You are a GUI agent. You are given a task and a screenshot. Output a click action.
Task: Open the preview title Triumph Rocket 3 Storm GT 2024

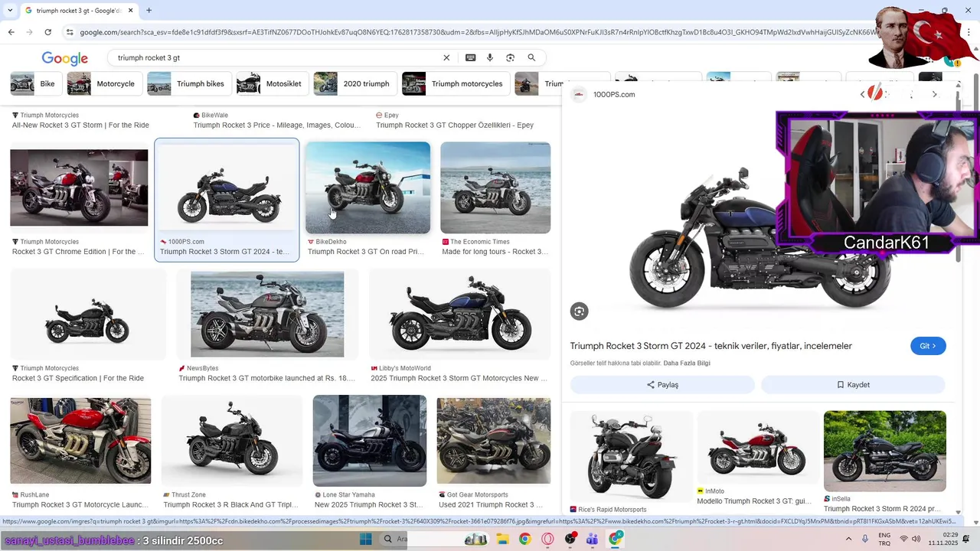point(710,346)
